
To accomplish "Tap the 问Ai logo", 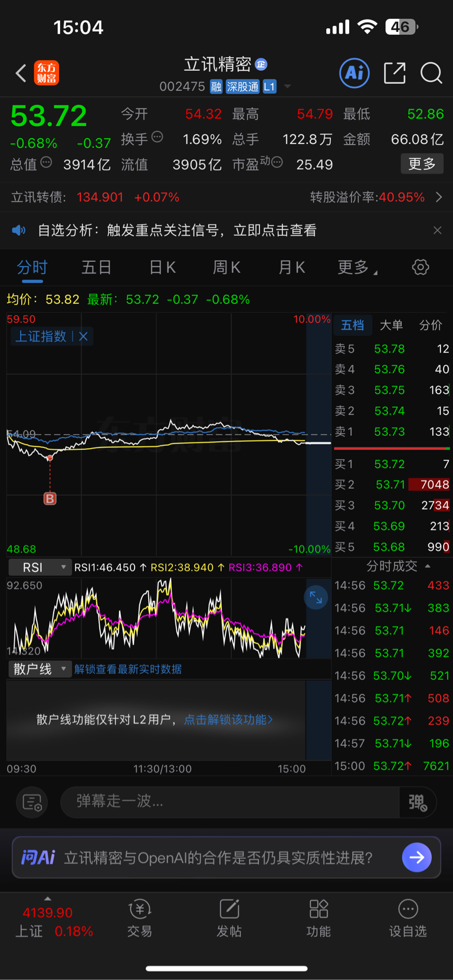I will tap(38, 857).
